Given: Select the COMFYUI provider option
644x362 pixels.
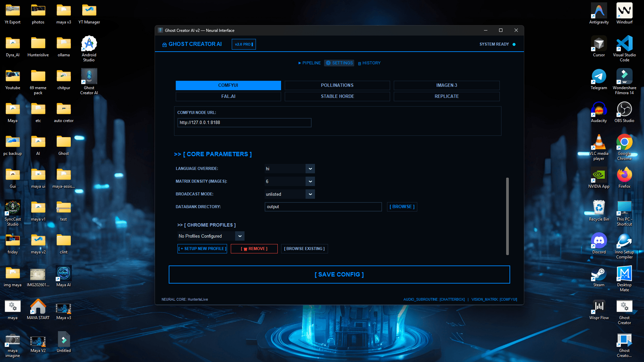Looking at the screenshot, I should 228,85.
